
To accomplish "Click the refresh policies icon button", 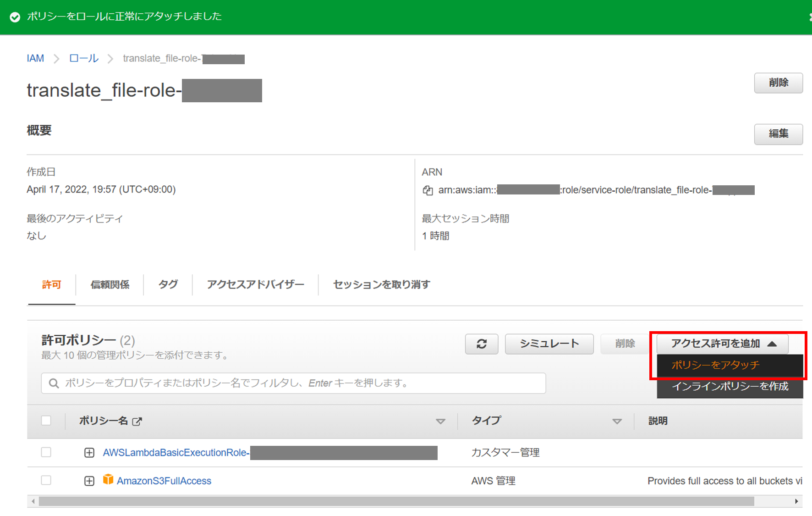I will coord(482,344).
